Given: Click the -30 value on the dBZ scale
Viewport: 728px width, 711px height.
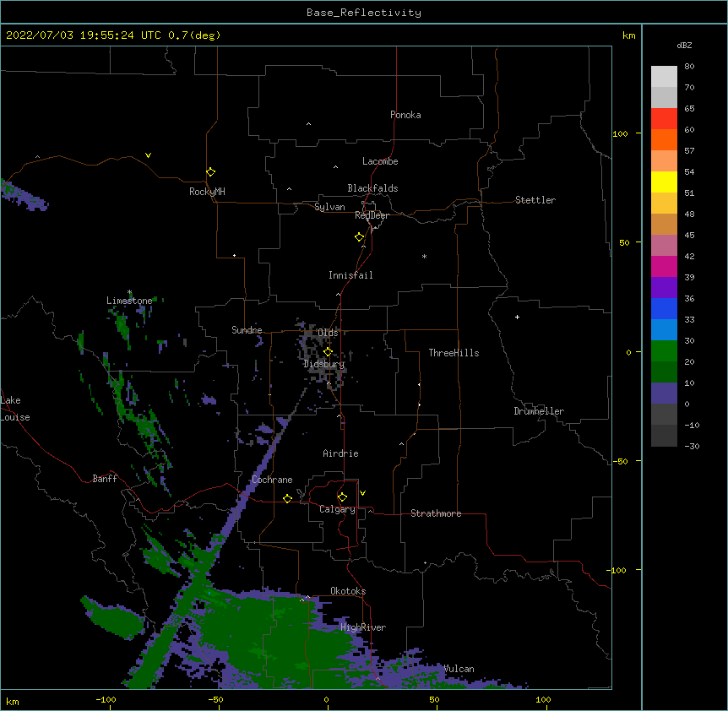Looking at the screenshot, I should pos(692,446).
